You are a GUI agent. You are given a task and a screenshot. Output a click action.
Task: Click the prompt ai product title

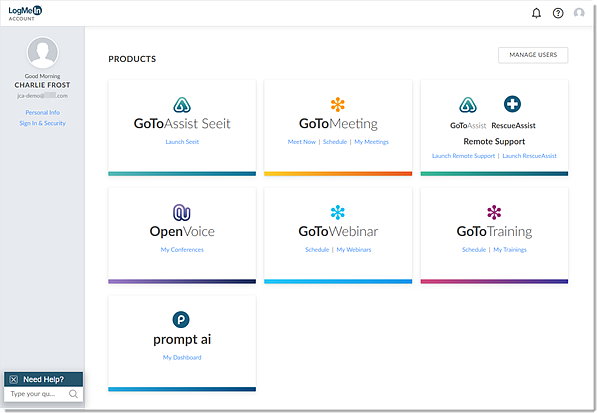coord(182,339)
